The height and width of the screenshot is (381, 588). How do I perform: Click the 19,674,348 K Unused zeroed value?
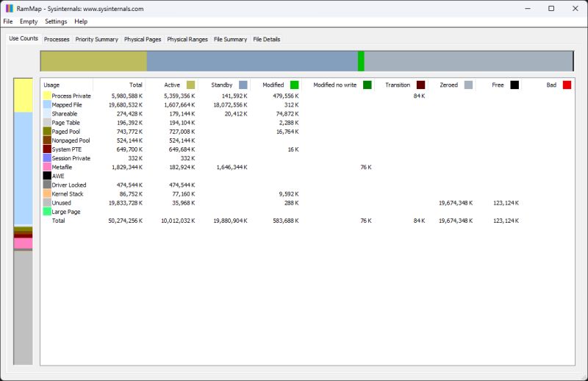(x=456, y=203)
